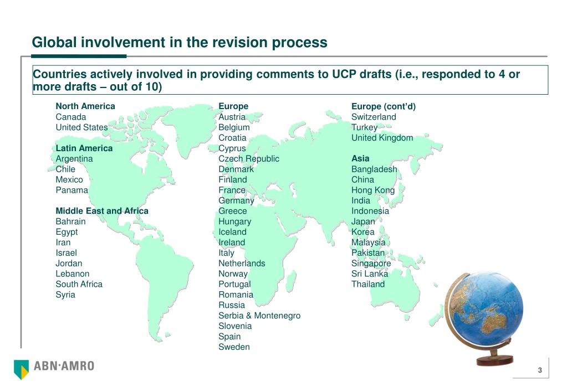This screenshot has width=567, height=392.
Task: Click the country 'Slovenia'
Action: (x=234, y=326)
